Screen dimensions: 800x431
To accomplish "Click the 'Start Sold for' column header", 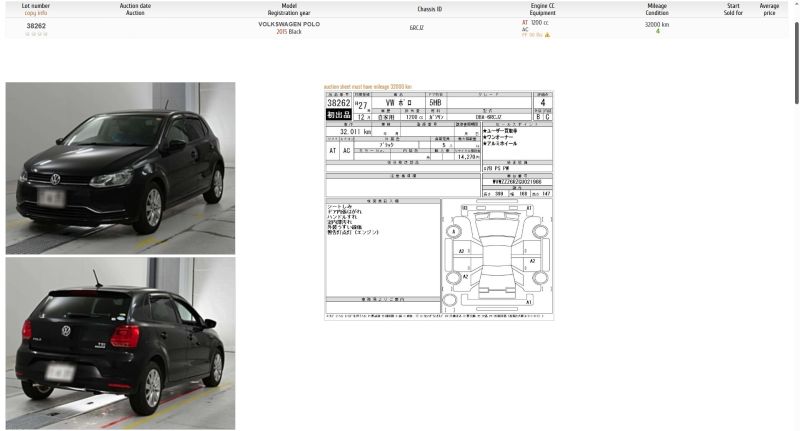I will [x=733, y=9].
